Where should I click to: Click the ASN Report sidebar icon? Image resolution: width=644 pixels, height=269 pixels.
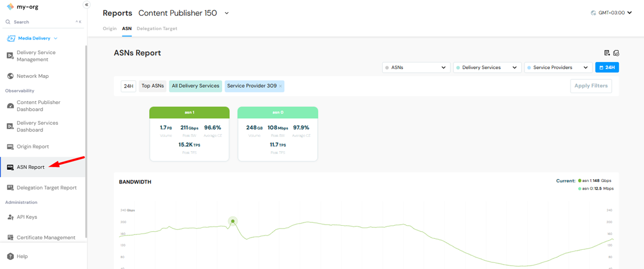click(10, 167)
